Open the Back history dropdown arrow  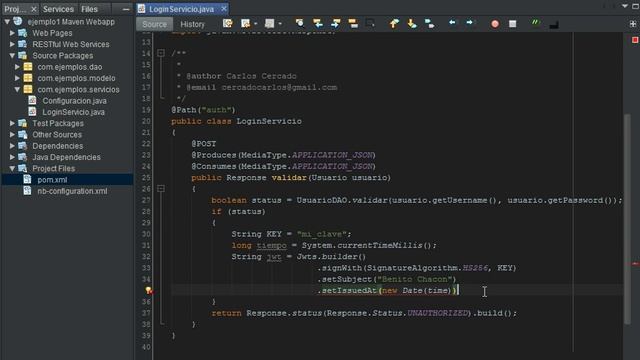pos(256,24)
